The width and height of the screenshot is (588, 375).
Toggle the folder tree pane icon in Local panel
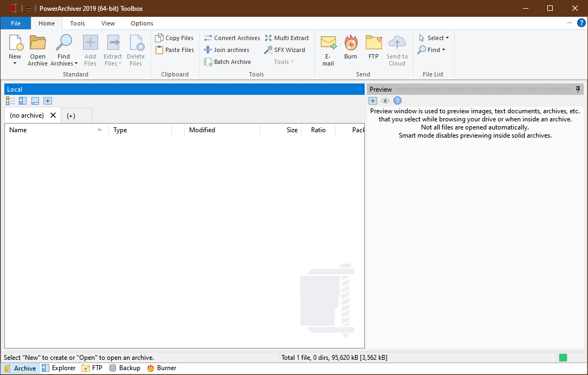(23, 101)
